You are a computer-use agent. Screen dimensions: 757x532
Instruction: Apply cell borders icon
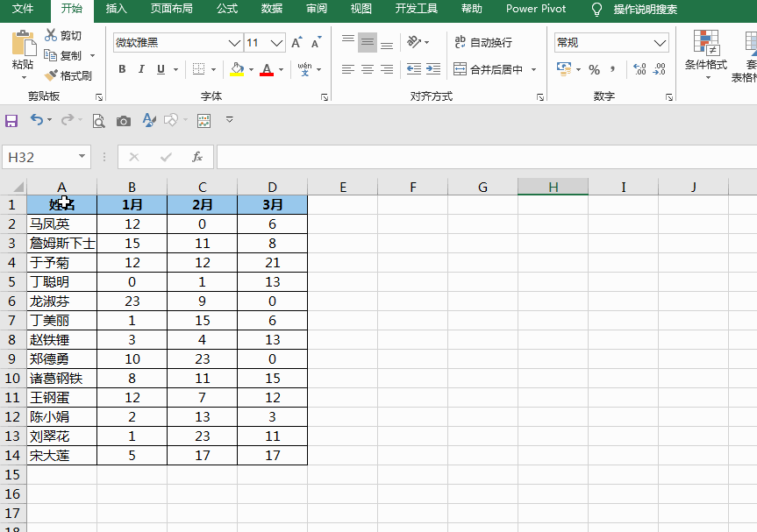pos(198,69)
